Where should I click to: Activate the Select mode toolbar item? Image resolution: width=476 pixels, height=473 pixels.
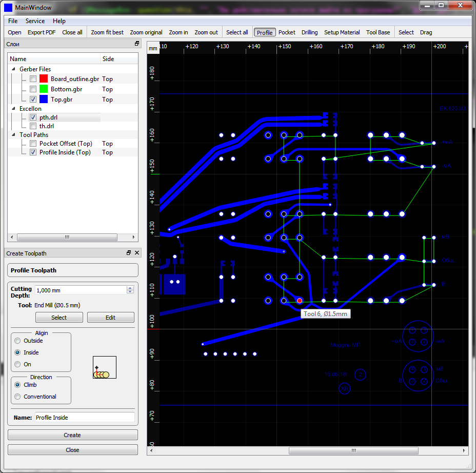406,32
